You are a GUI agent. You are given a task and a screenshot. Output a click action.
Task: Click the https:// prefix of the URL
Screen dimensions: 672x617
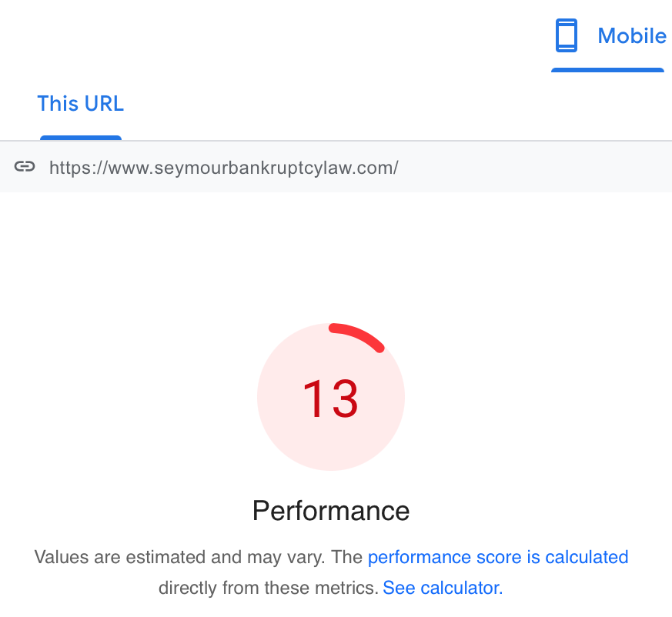(79, 168)
